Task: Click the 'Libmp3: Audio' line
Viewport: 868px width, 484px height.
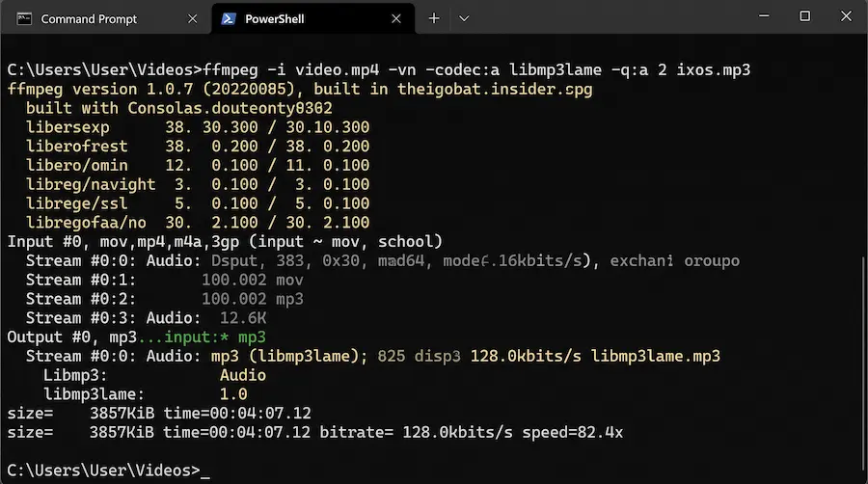Action: [154, 375]
